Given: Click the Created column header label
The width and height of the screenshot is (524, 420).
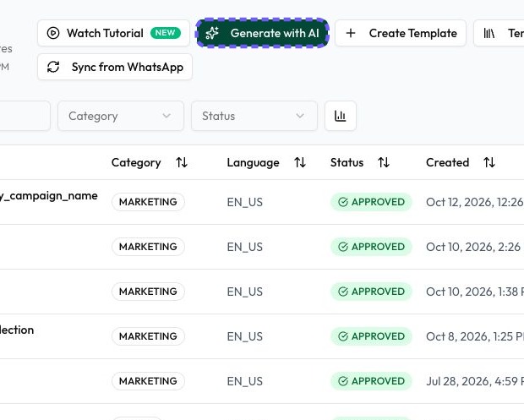Looking at the screenshot, I should [x=447, y=162].
